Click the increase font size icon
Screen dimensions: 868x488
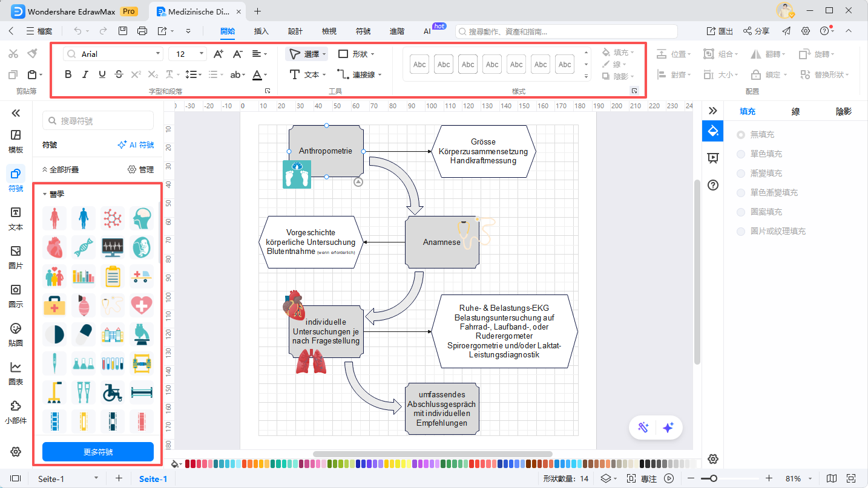219,54
